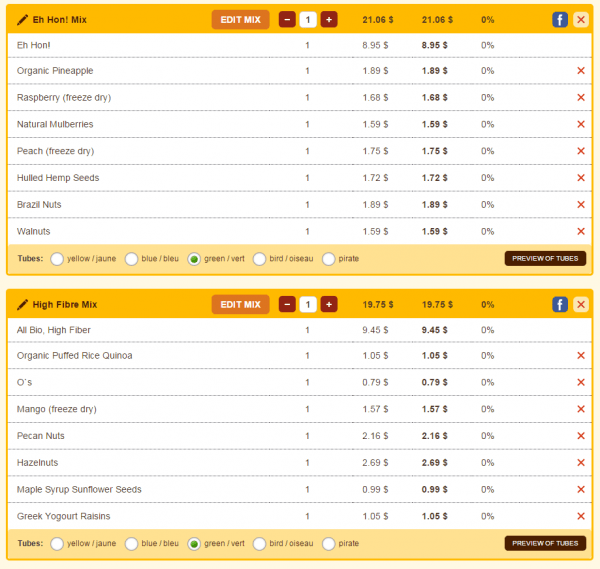
Task: Increase High Fibre Mix quantity with plus
Action: point(329,304)
